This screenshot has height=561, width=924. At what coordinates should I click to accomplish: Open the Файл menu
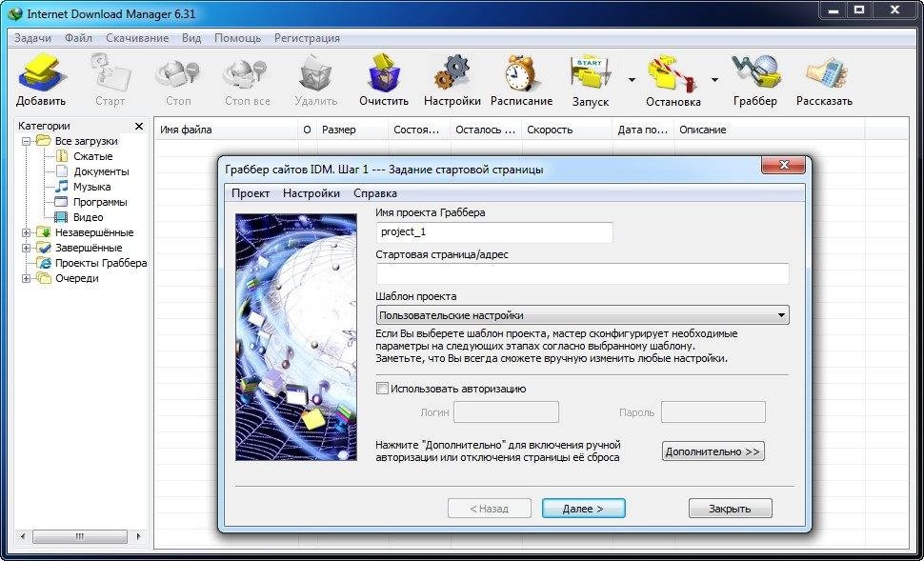point(78,38)
